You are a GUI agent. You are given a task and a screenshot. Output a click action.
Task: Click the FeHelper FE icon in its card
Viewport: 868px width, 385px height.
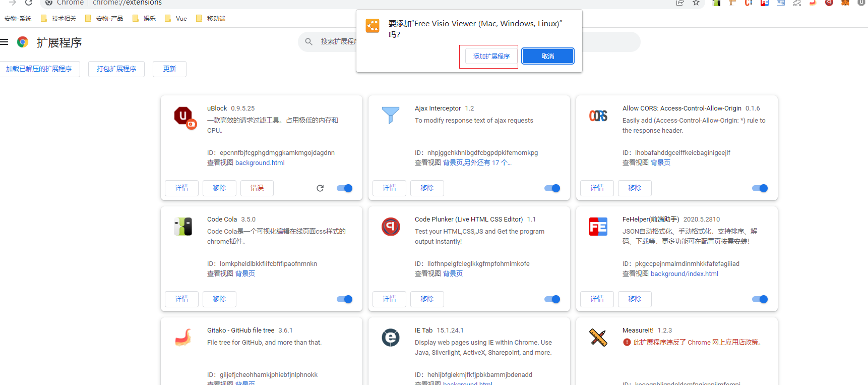598,227
